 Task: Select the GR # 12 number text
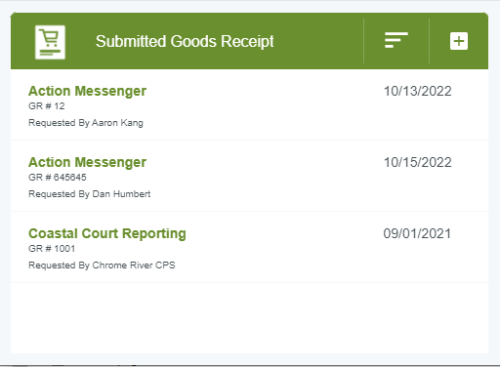click(47, 106)
